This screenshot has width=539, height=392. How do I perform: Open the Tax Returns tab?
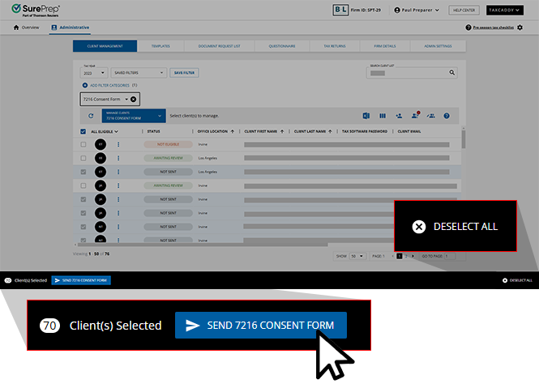[335, 46]
